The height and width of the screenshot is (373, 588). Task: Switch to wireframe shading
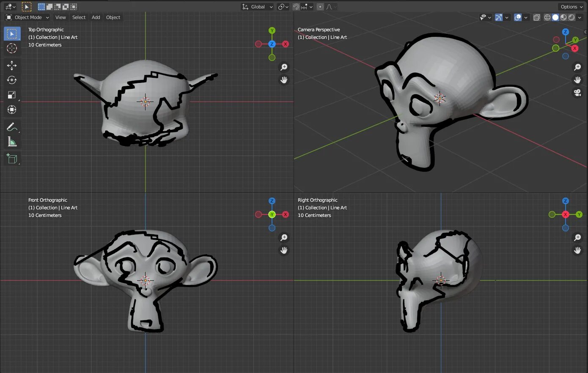547,17
